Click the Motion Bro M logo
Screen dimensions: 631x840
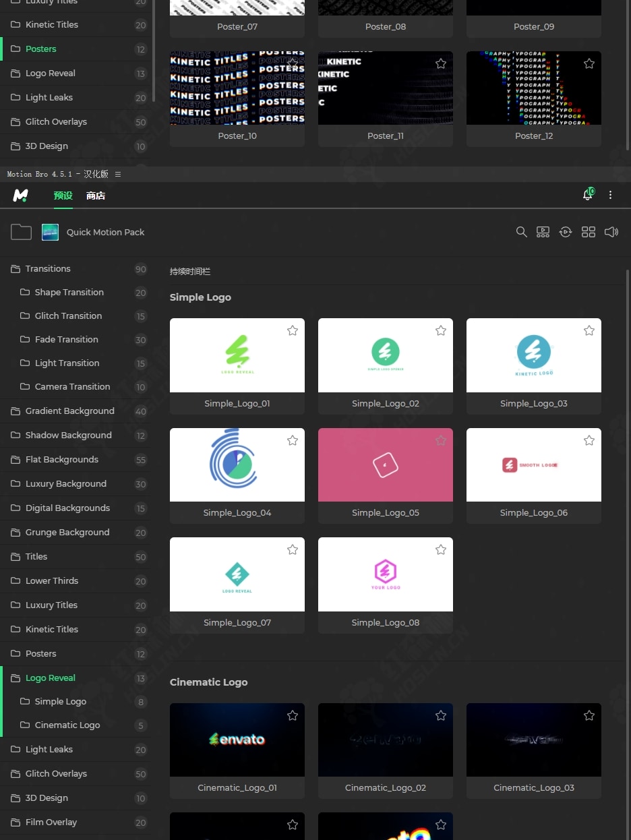(20, 196)
